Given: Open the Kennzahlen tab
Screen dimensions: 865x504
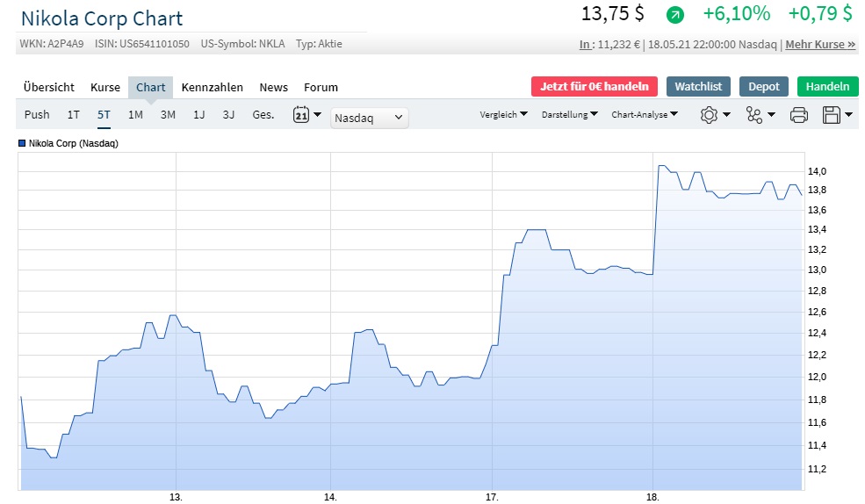Looking at the screenshot, I should coord(212,87).
